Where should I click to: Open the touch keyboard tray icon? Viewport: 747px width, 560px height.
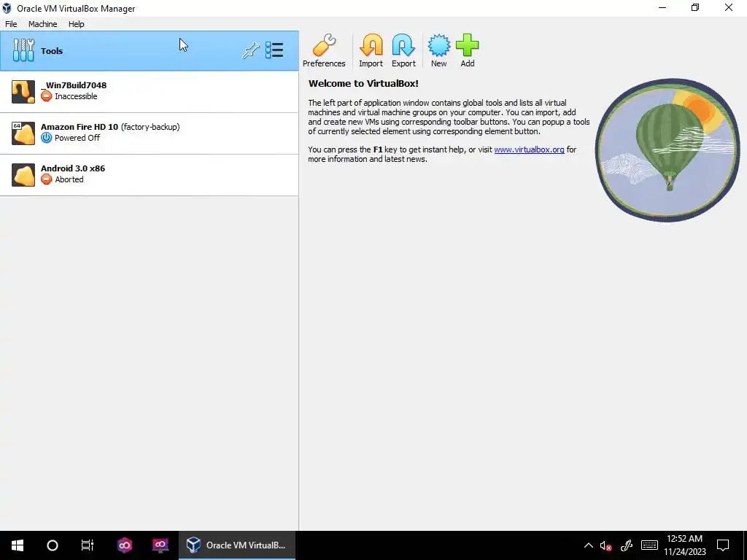[649, 545]
